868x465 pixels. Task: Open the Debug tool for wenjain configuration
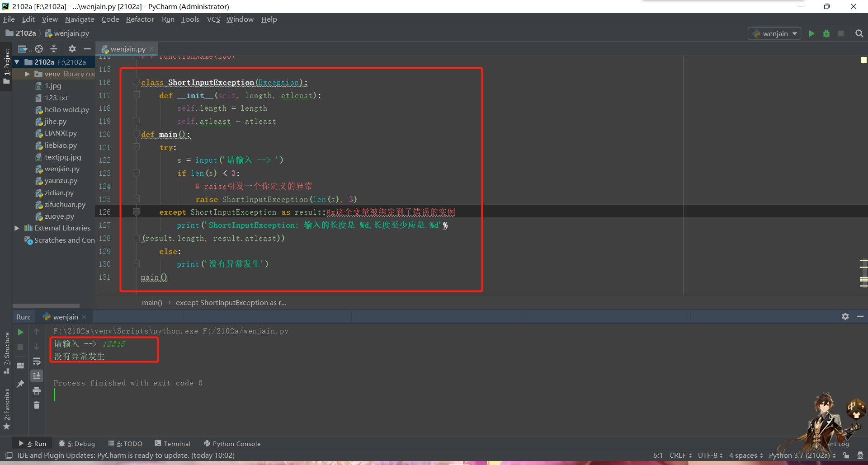click(x=827, y=33)
